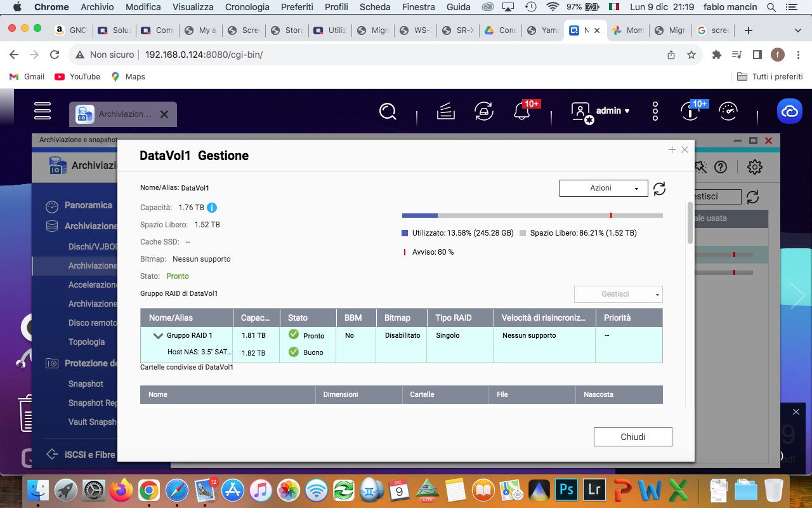Viewport: 812px width, 508px height.
Task: Select Snapshot in the left sidebar
Action: point(86,384)
